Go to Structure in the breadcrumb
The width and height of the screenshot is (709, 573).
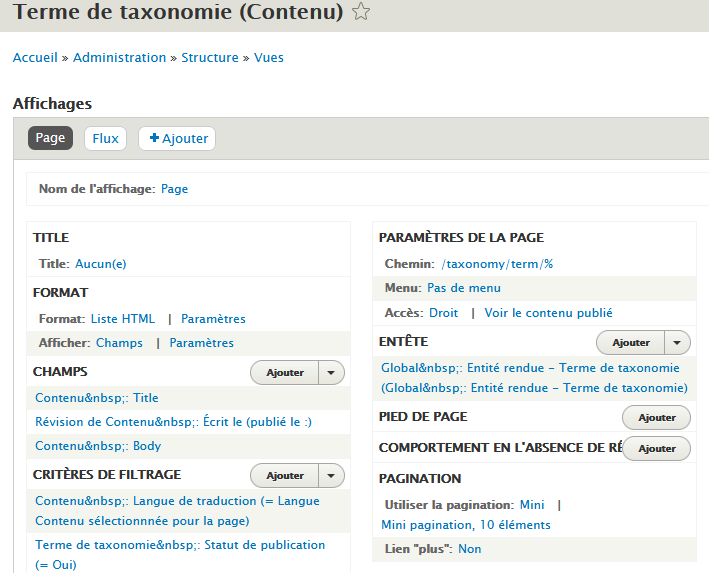point(210,58)
